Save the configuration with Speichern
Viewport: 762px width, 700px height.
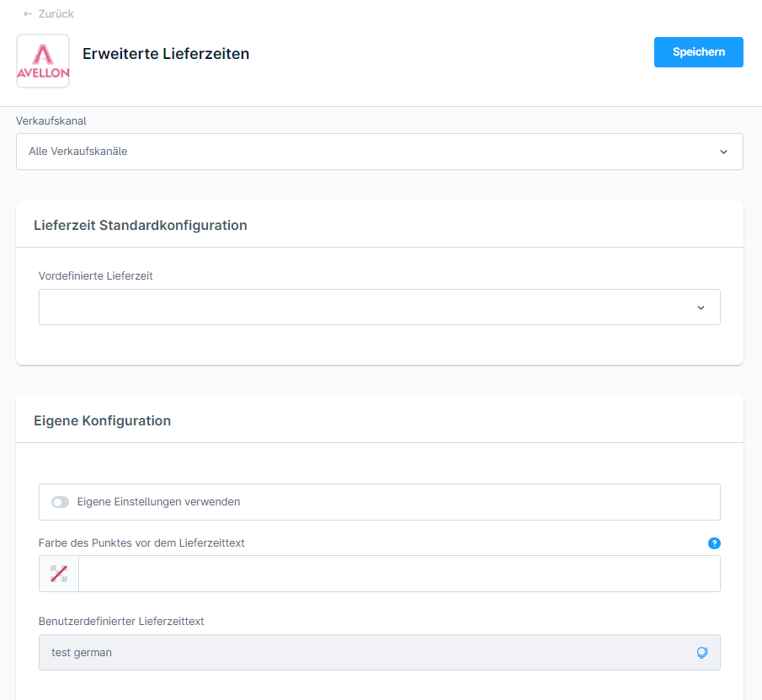[x=698, y=52]
